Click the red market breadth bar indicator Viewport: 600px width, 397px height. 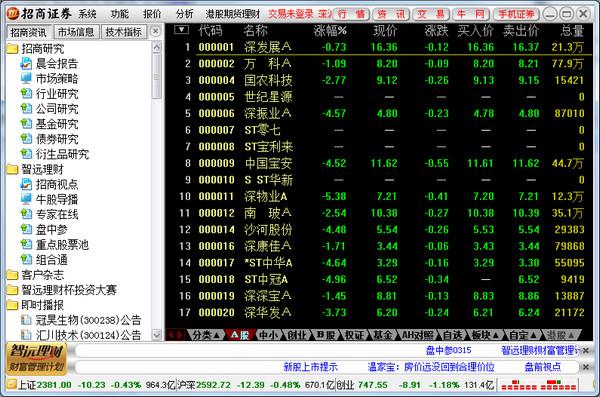click(539, 385)
